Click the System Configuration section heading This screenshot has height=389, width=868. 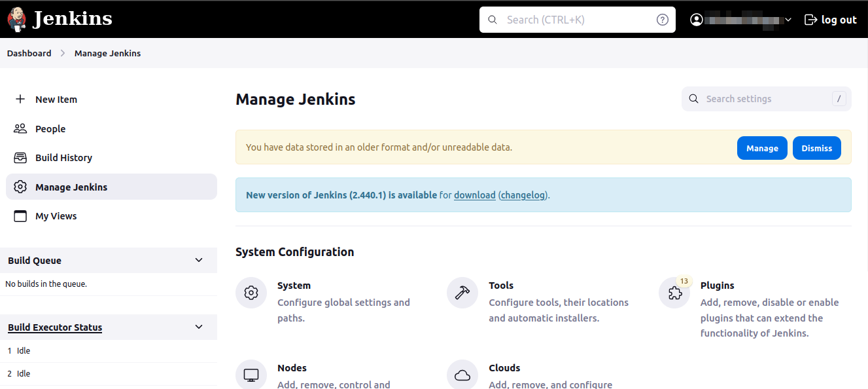(295, 252)
